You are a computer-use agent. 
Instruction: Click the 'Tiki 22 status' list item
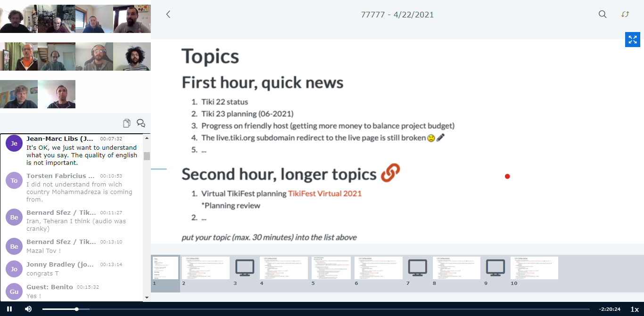point(224,102)
